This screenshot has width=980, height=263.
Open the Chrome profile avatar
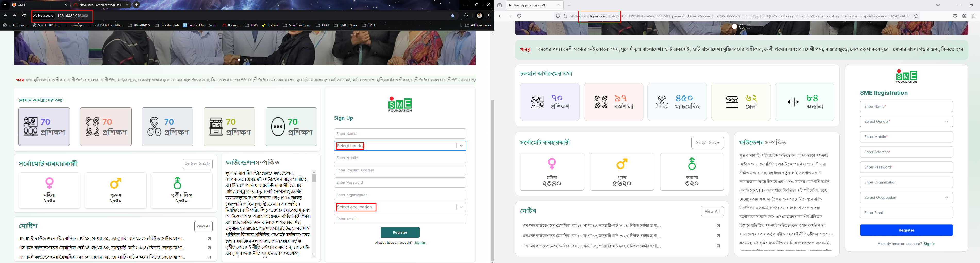pos(479,16)
